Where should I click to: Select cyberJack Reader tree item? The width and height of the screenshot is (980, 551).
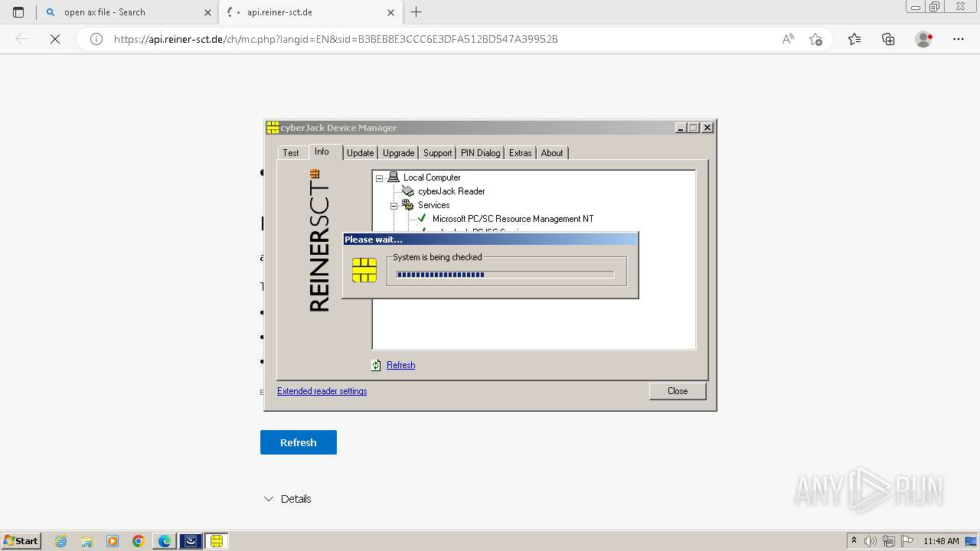[x=452, y=191]
